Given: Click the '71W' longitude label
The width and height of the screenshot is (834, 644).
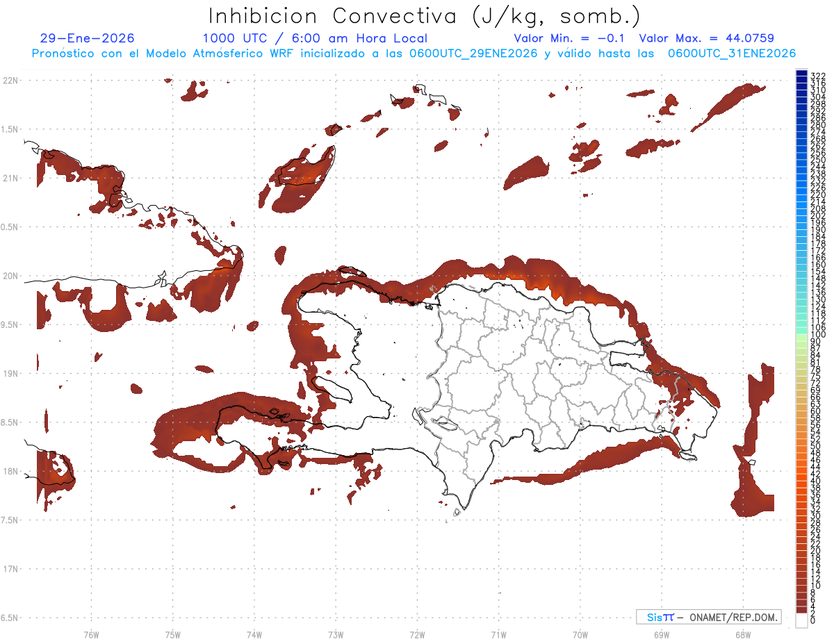Looking at the screenshot, I should [x=498, y=634].
